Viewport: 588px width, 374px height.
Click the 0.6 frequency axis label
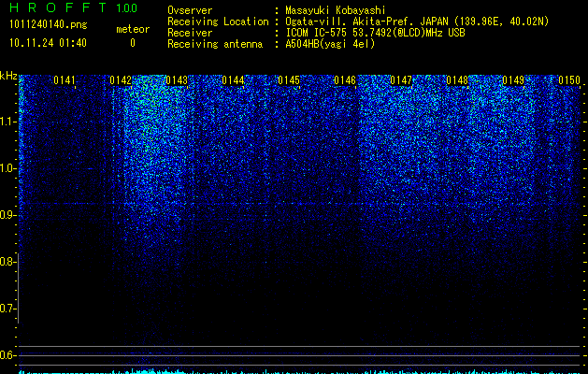[x=7, y=355]
